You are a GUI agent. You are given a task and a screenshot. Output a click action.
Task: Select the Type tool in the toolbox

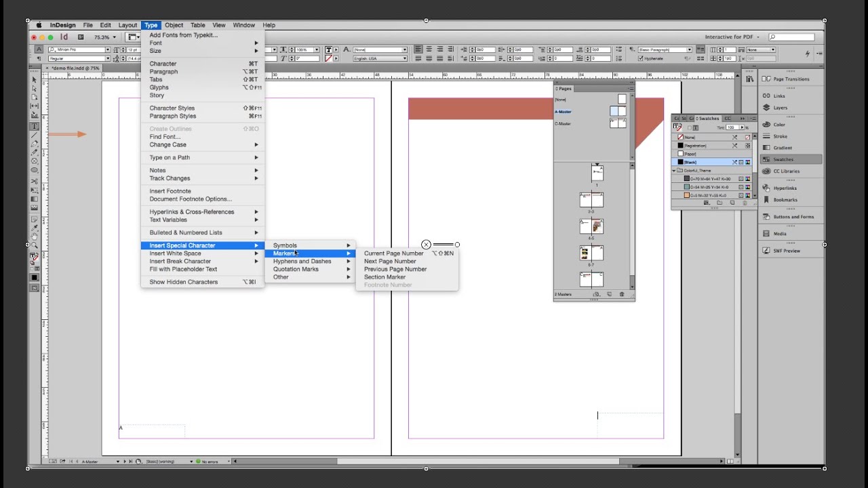(34, 126)
